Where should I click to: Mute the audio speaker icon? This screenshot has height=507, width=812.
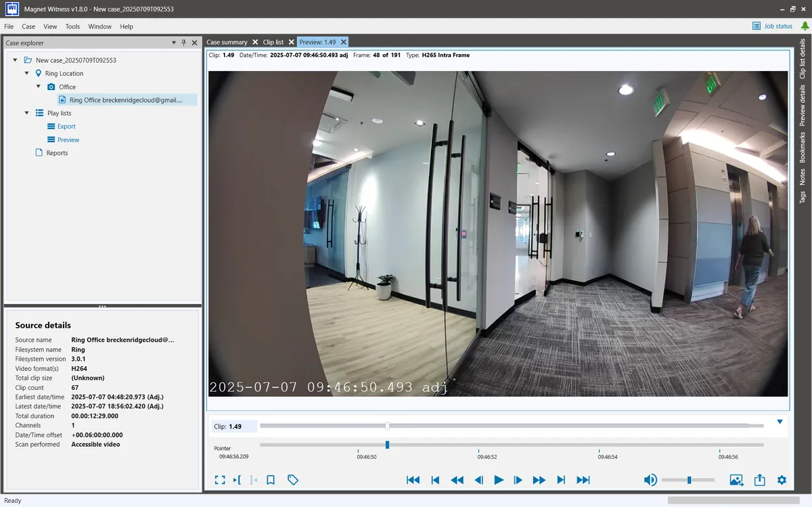click(650, 480)
